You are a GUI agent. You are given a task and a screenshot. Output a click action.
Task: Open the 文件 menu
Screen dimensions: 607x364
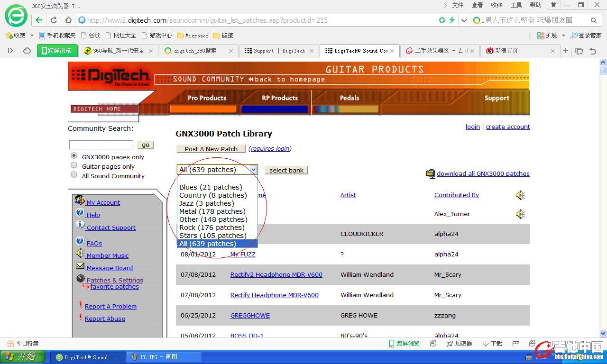click(x=458, y=5)
